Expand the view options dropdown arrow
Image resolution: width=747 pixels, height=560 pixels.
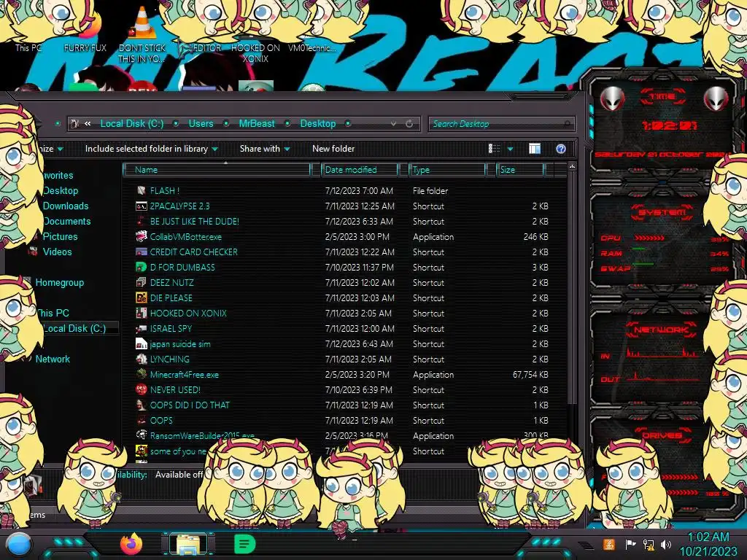pyautogui.click(x=510, y=149)
